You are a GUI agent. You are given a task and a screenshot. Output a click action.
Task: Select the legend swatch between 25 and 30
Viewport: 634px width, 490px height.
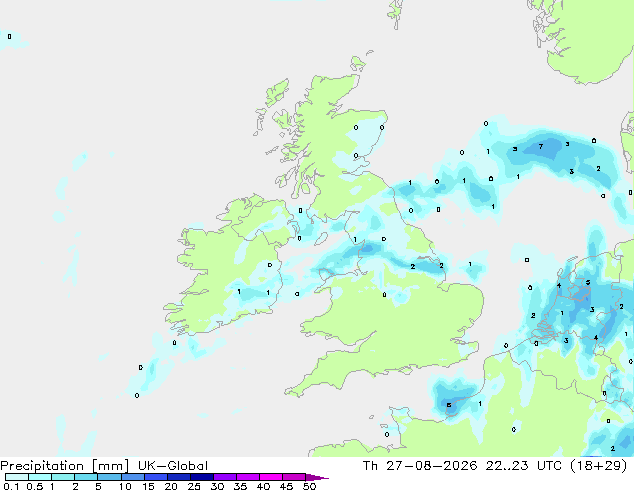point(201,477)
